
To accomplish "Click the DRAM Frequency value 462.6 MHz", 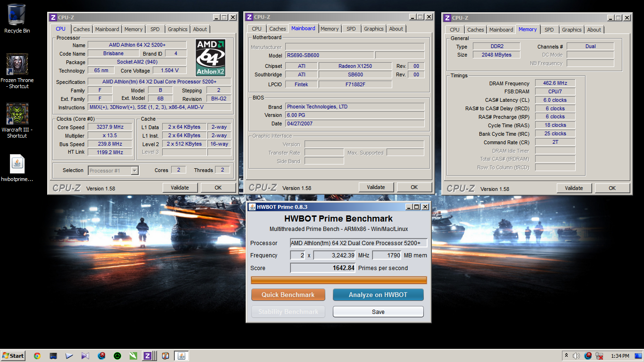I will [x=555, y=83].
